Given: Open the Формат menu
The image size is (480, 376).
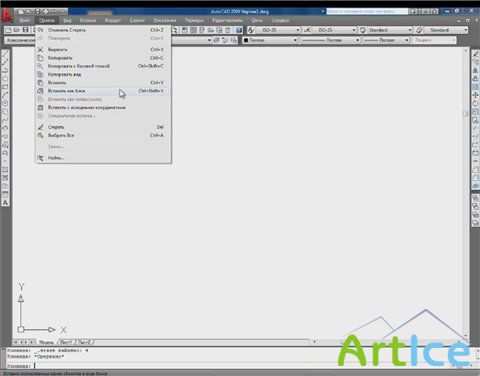Looking at the screenshot, I should pyautogui.click(x=113, y=20).
